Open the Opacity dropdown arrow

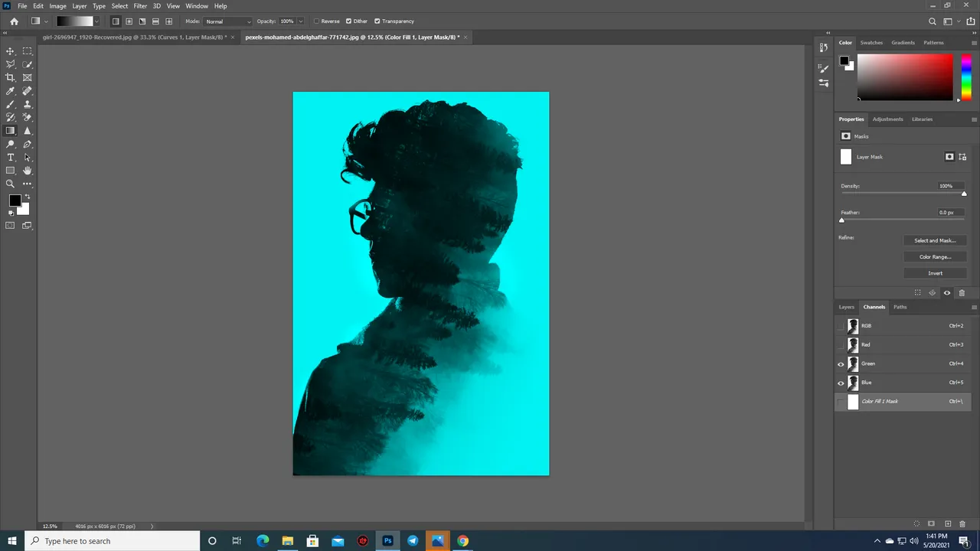(x=300, y=21)
